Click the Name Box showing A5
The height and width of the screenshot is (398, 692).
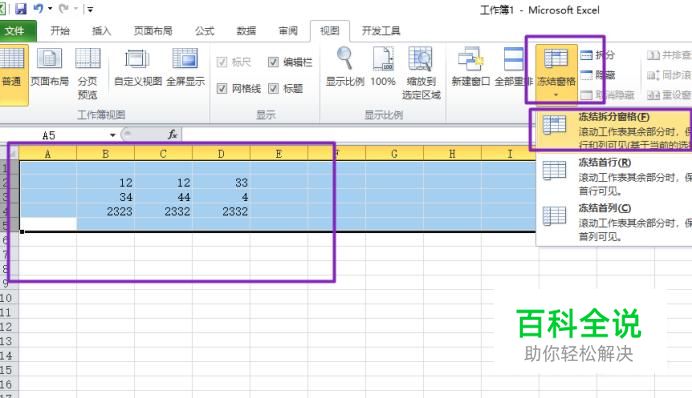tap(54, 135)
